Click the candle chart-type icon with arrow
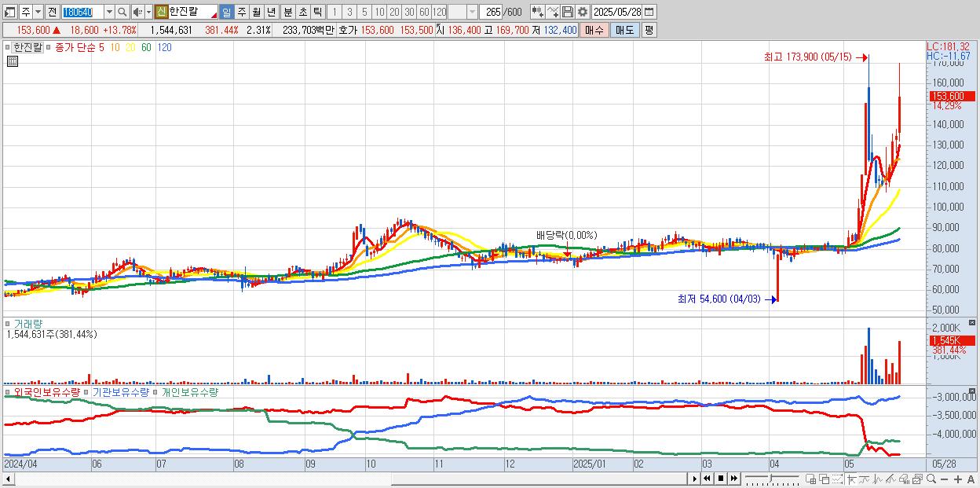This screenshot has height=488, width=980. click(538, 12)
